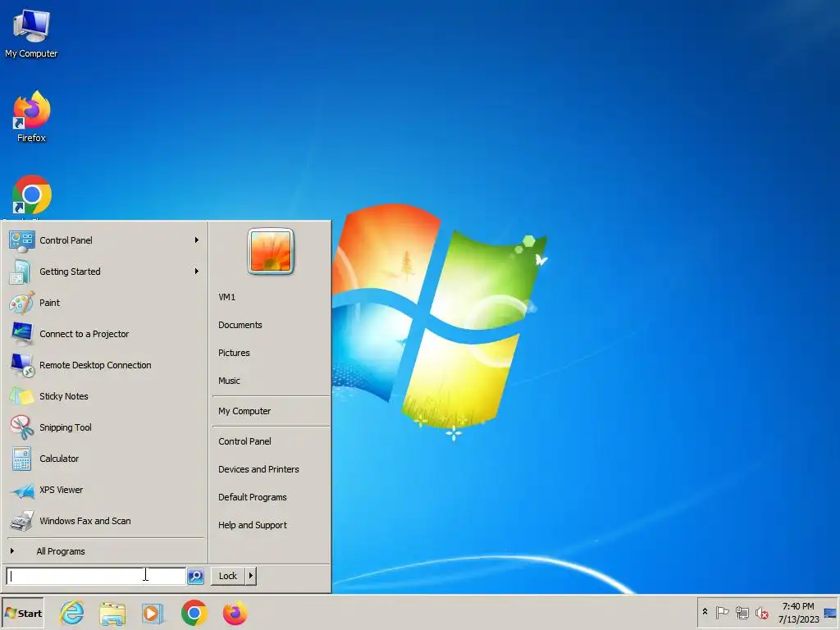840x630 pixels.
Task: Click the Paint label text
Action: (49, 303)
